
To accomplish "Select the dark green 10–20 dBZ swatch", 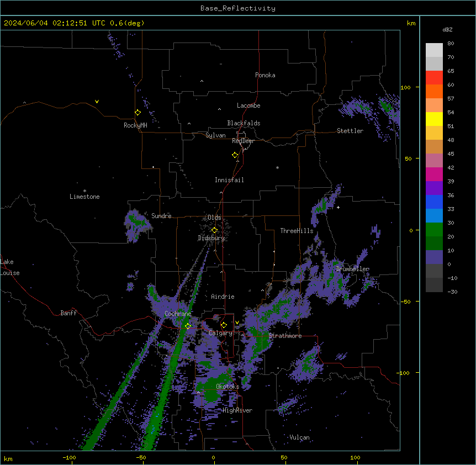I will point(434,244).
